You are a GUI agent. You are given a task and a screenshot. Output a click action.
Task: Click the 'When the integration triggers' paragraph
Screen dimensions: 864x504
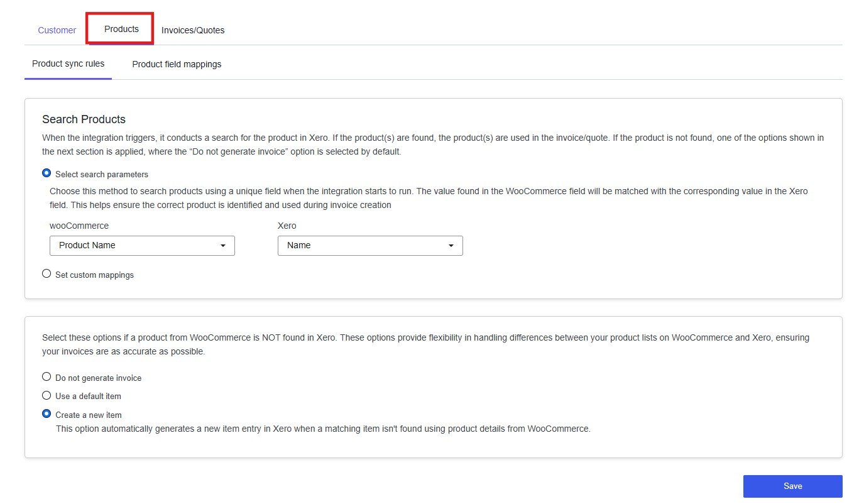pos(433,145)
